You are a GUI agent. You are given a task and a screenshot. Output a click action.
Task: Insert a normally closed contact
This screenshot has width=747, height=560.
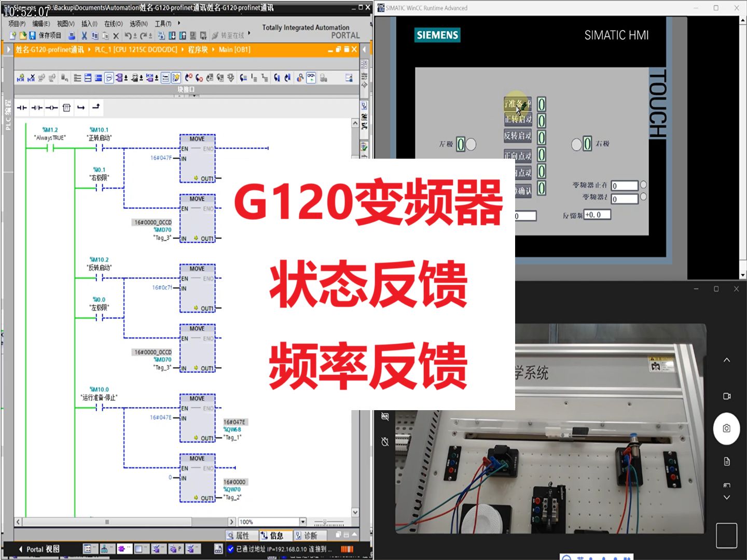pyautogui.click(x=37, y=108)
